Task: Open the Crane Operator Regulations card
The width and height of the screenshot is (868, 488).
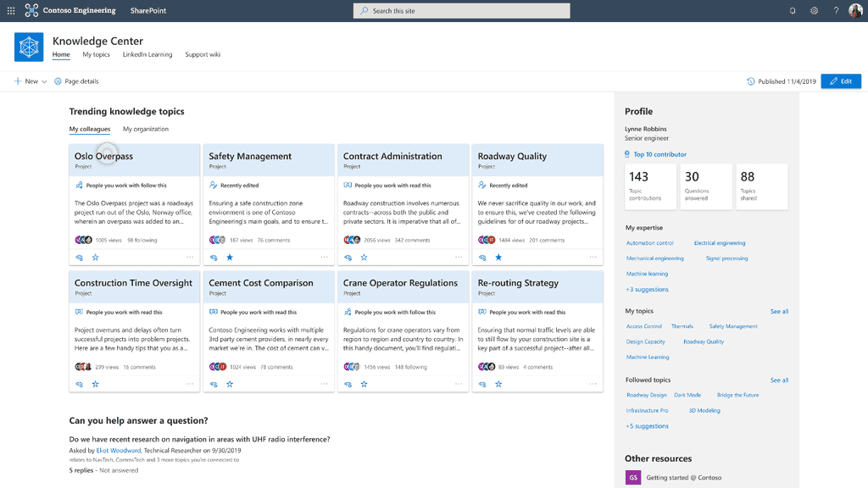Action: (400, 283)
